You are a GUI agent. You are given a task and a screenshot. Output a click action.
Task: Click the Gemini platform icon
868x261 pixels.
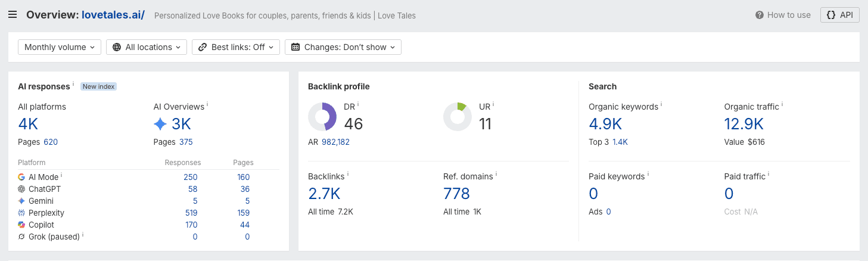pos(21,201)
